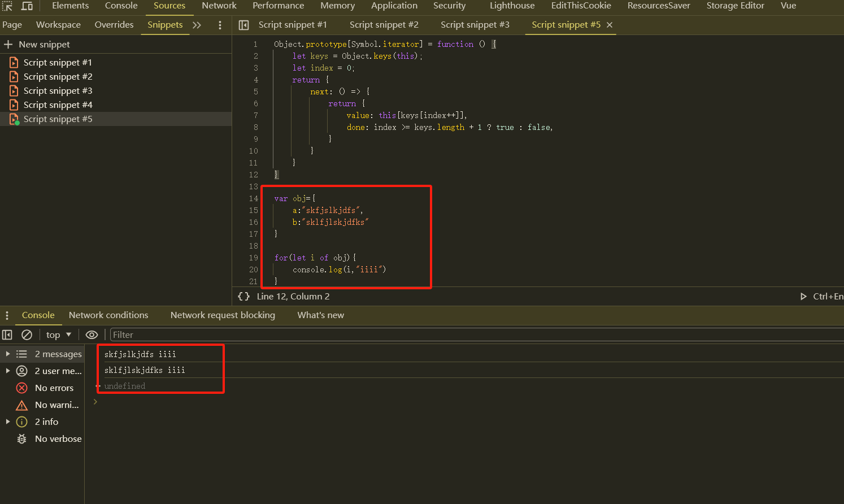Viewport: 844px width, 504px height.
Task: Switch to Script snippet #3 editor tab
Action: pyautogui.click(x=475, y=25)
